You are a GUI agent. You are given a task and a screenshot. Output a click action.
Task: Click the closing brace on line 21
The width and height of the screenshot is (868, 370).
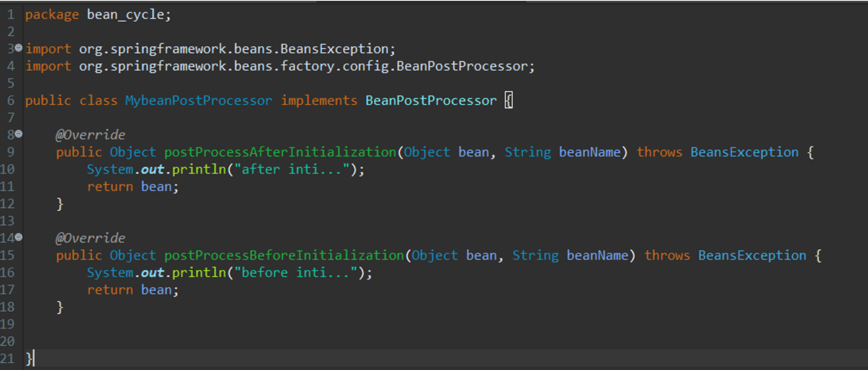(29, 358)
